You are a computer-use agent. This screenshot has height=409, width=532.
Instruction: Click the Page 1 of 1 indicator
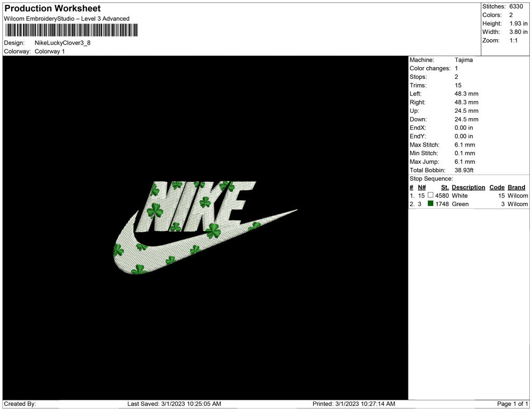pyautogui.click(x=513, y=404)
